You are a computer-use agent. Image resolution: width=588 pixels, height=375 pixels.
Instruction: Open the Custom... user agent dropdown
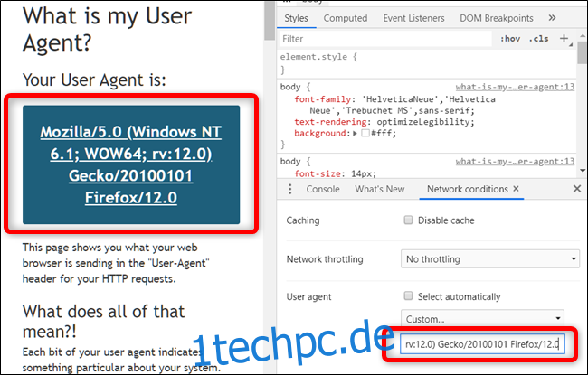coord(482,318)
